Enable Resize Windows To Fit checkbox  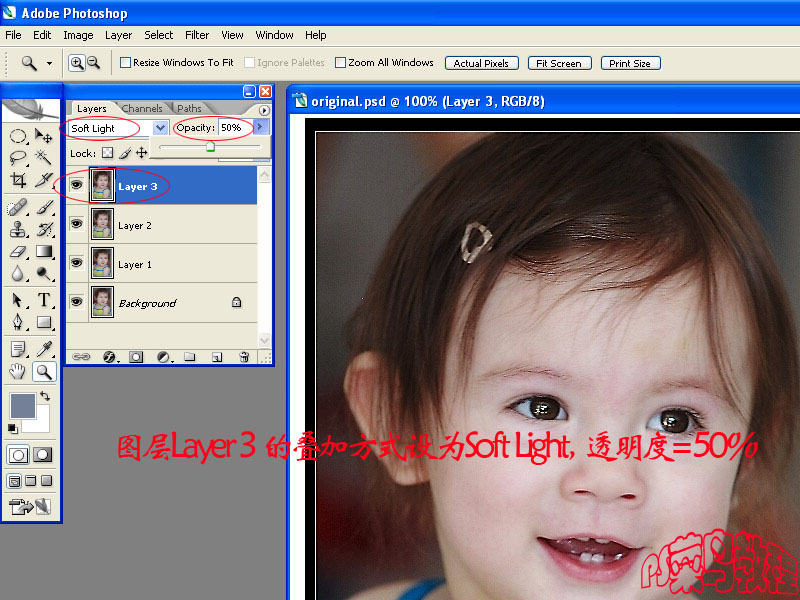[x=125, y=62]
